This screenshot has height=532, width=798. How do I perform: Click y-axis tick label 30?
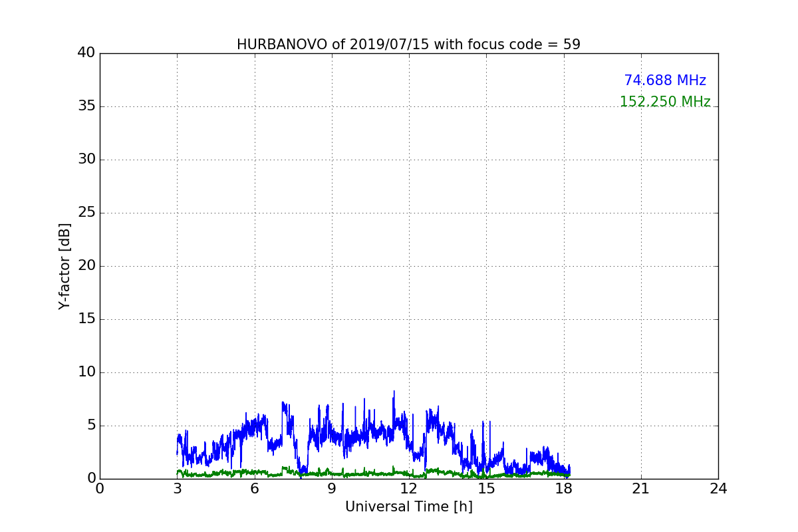click(86, 160)
